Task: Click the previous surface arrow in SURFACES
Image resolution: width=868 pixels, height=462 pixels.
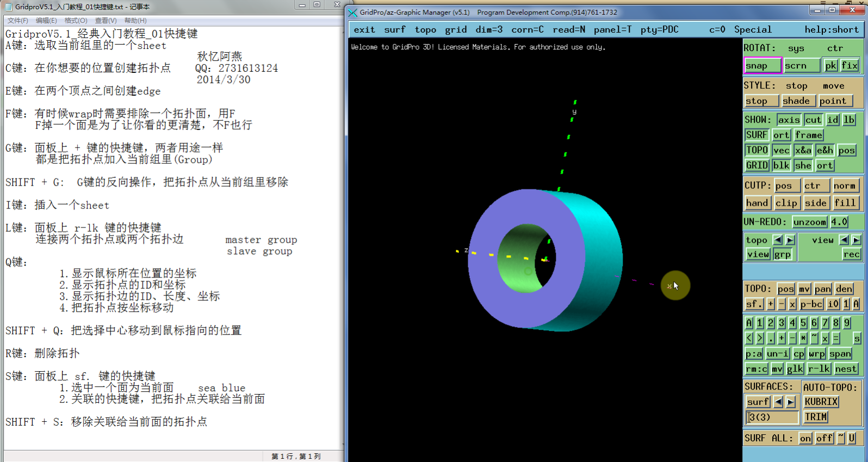Action: (x=778, y=402)
